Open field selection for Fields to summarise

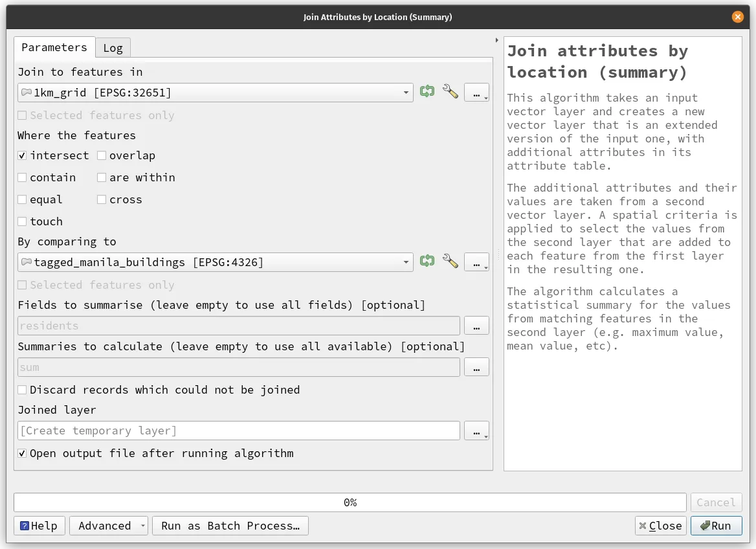476,326
